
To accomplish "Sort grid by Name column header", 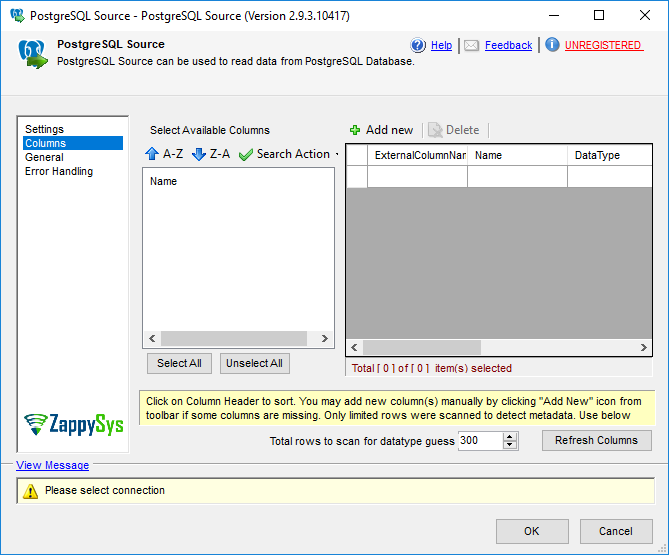I will (x=517, y=155).
